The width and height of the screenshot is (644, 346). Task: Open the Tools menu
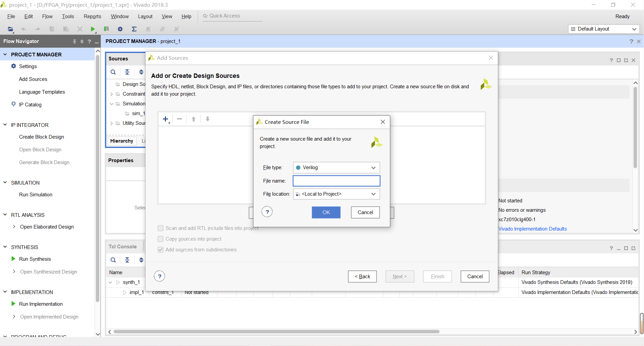click(68, 16)
